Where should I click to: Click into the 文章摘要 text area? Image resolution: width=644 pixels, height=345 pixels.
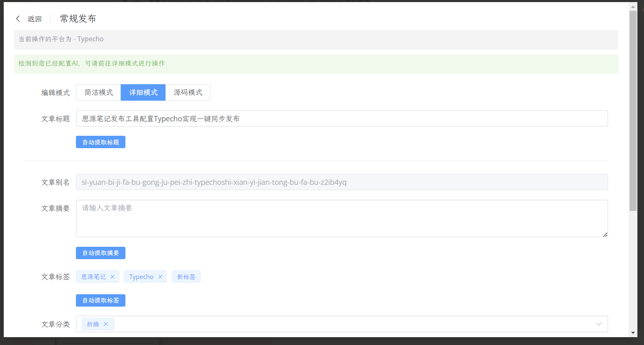pyautogui.click(x=342, y=219)
